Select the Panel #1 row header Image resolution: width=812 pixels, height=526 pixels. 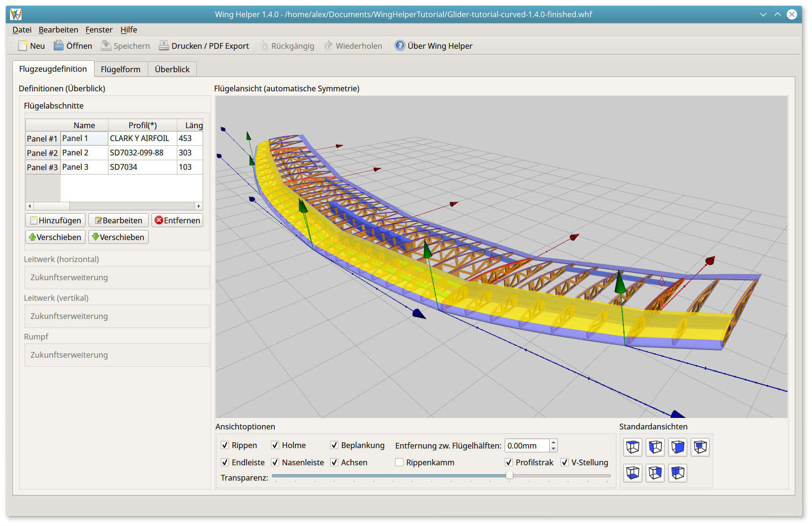43,139
